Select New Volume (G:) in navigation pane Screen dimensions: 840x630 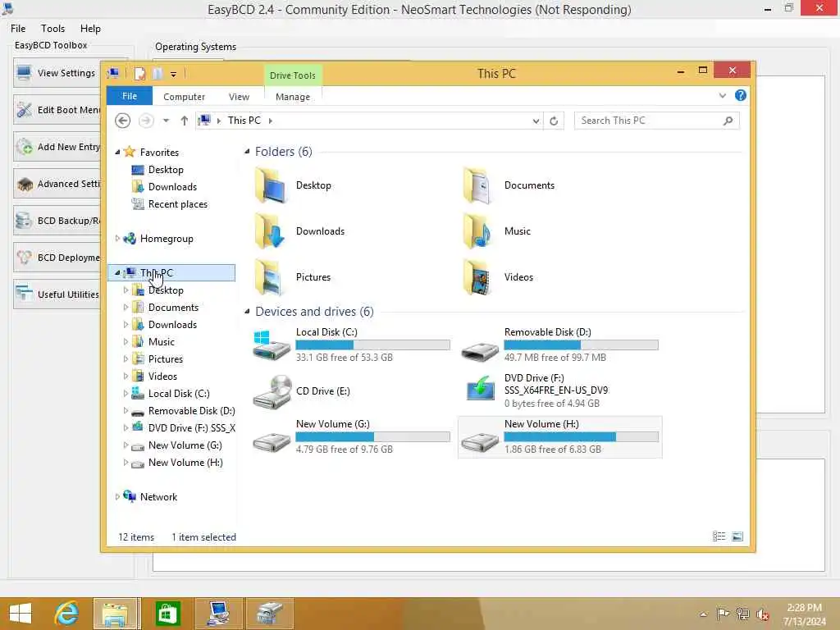point(185,445)
